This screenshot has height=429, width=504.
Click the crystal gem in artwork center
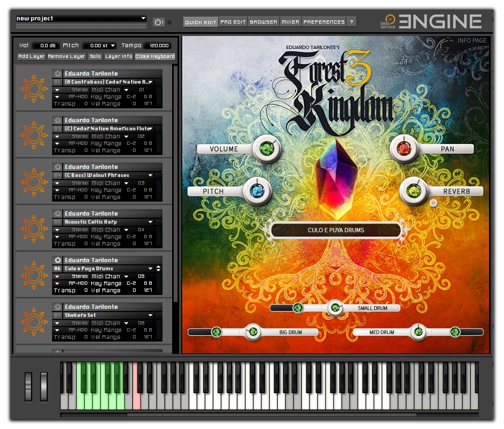pos(336,179)
